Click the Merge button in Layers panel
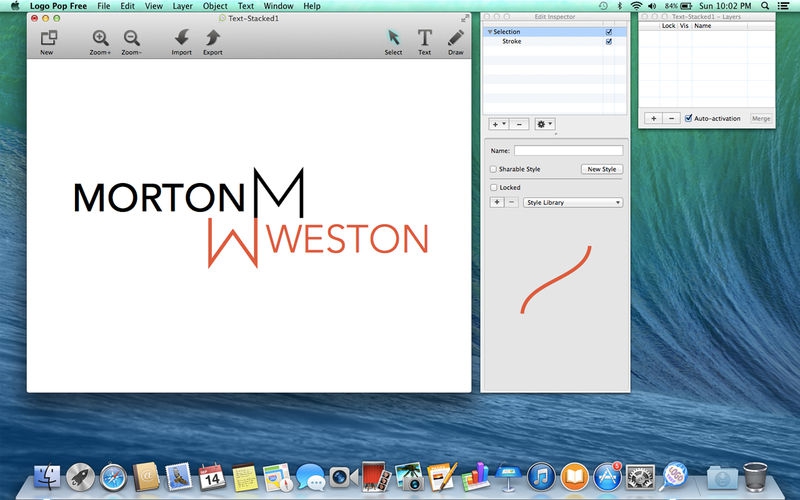This screenshot has width=800, height=500. [761, 118]
